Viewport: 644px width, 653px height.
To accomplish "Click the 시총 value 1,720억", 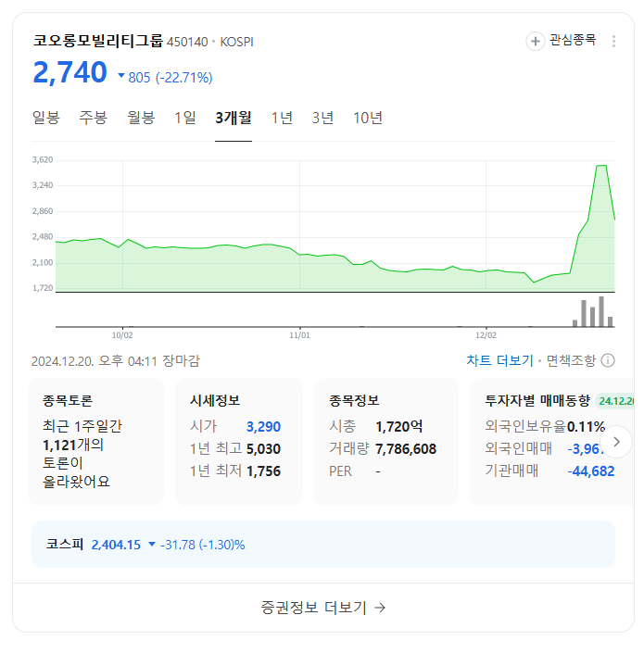I will tap(398, 427).
